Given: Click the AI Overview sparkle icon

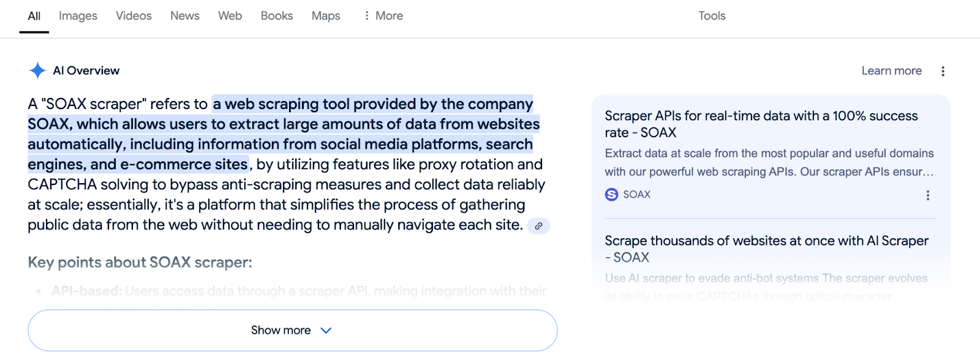Looking at the screenshot, I should (39, 70).
